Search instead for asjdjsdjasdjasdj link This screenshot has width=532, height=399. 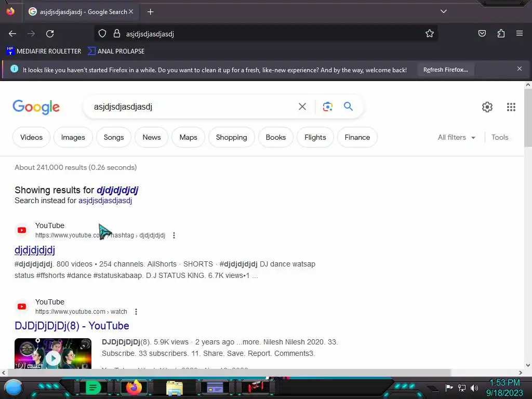(105, 201)
